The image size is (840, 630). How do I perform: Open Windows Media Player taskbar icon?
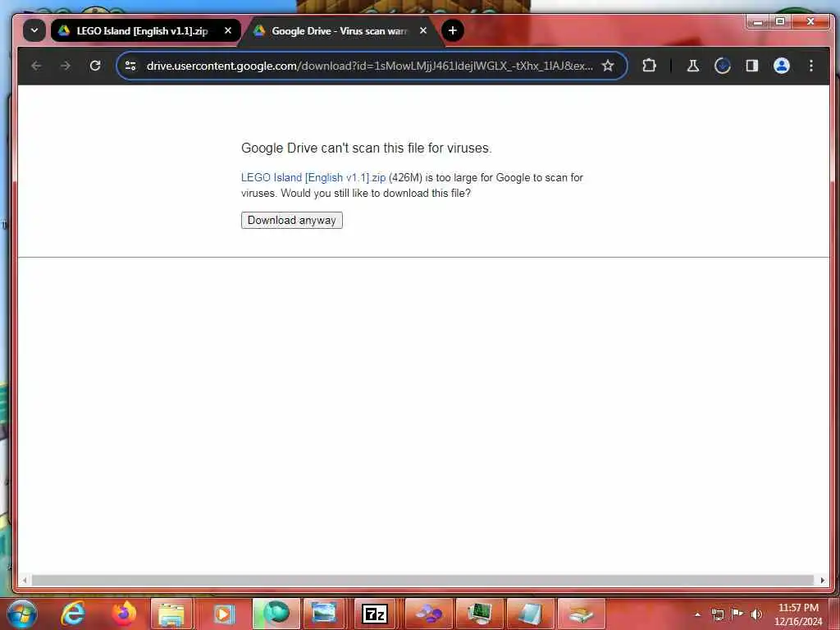point(223,614)
